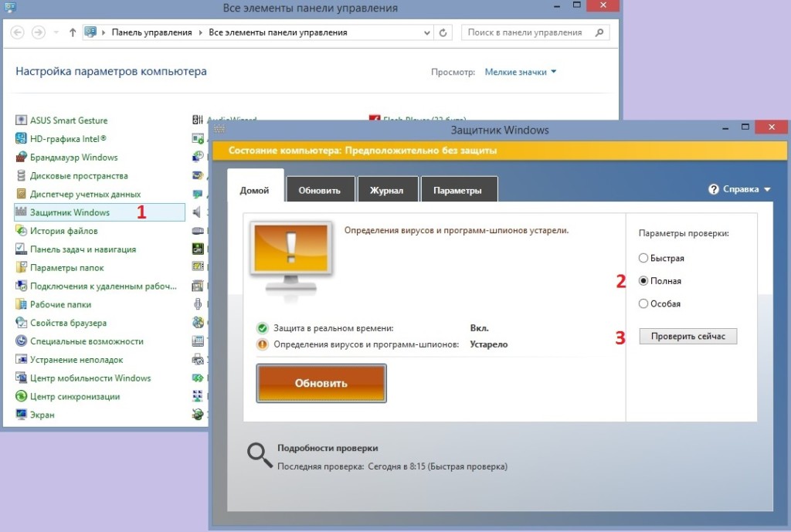Screen dimensions: 791x532
Task: Click the История файлов icon
Action: click(21, 230)
